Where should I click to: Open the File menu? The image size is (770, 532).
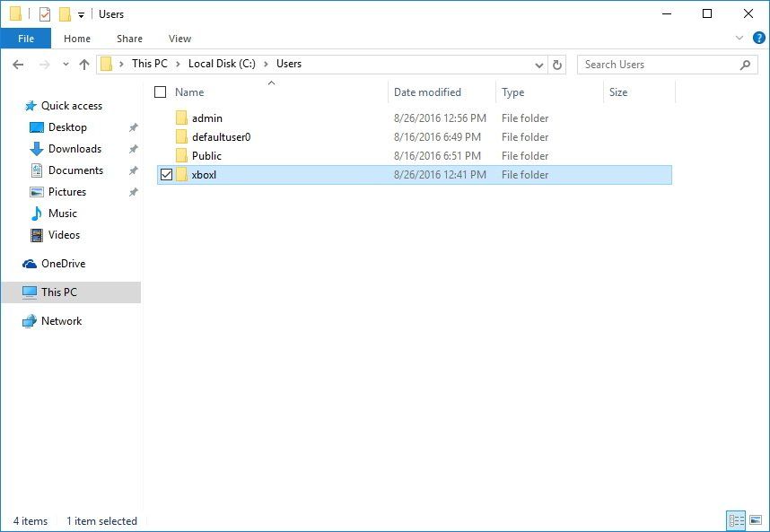tap(26, 39)
